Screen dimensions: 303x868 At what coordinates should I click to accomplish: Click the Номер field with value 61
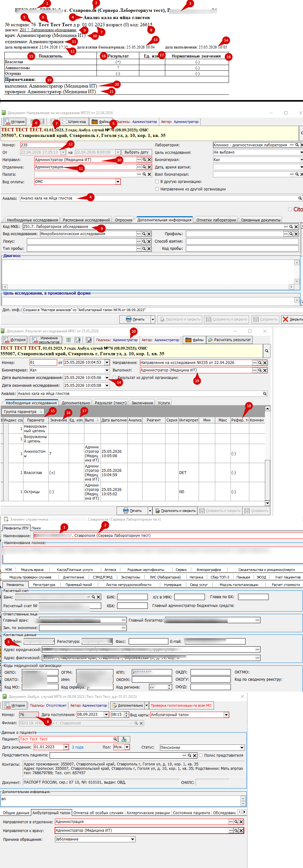43,363
